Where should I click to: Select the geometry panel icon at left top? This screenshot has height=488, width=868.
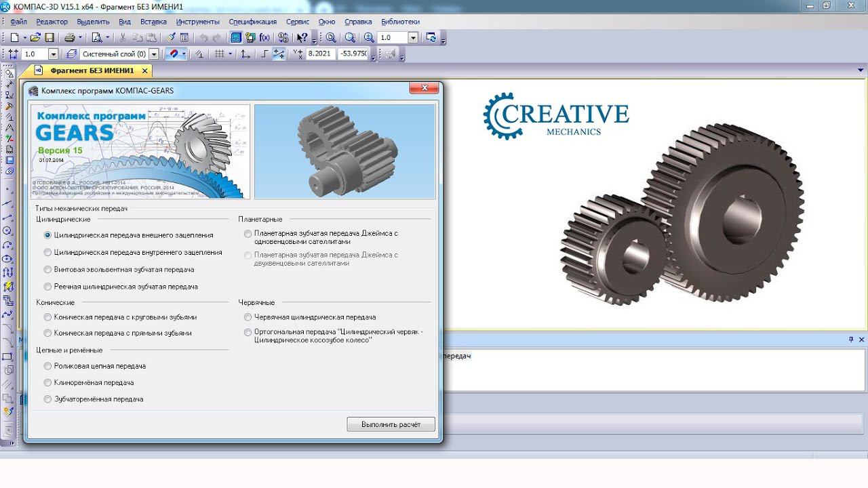coord(8,73)
